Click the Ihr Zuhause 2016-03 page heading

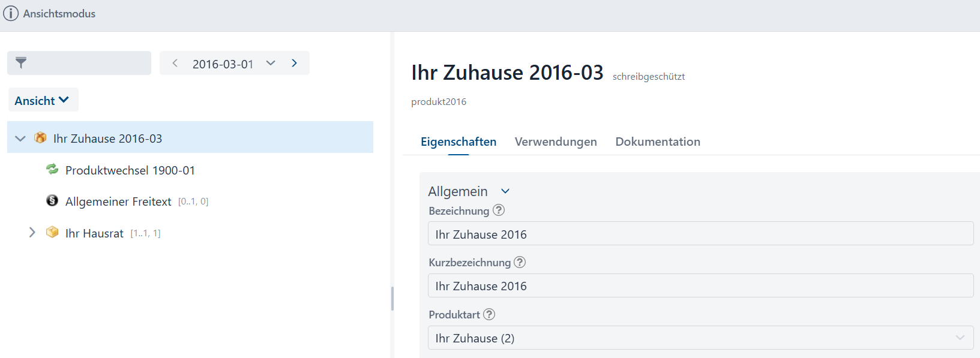coord(507,73)
